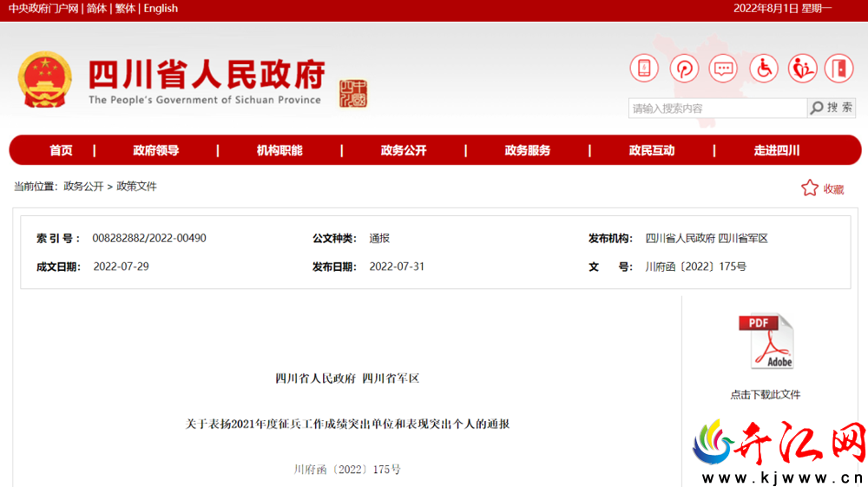Open 政策文件 breadcrumb link

(x=136, y=187)
